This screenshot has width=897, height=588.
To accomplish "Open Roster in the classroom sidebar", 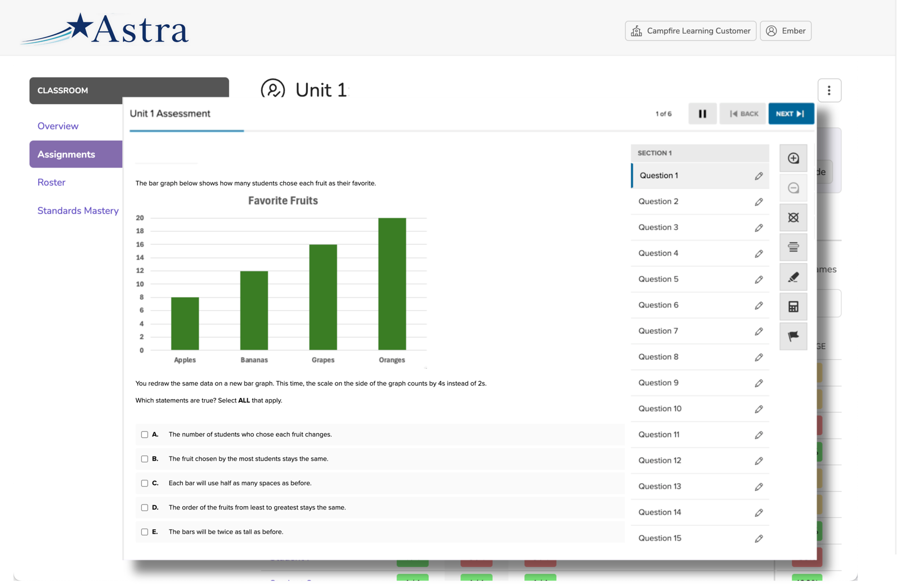I will point(52,182).
